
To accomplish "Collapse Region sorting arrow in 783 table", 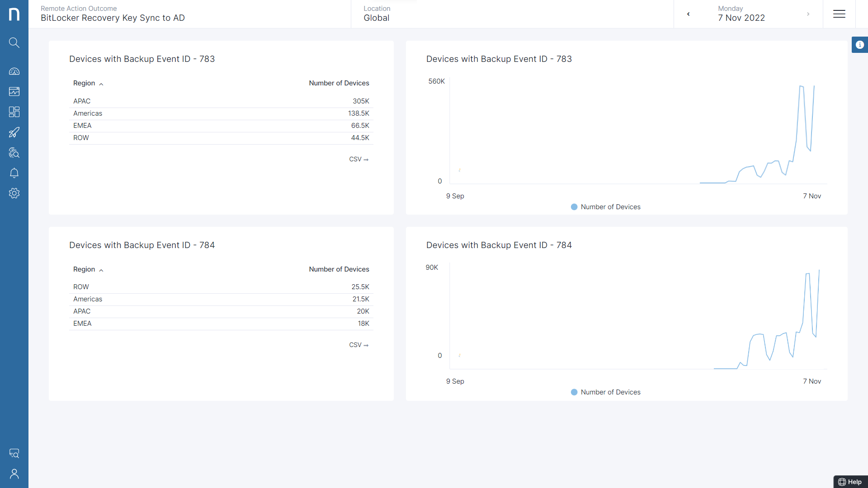I will [x=101, y=84].
